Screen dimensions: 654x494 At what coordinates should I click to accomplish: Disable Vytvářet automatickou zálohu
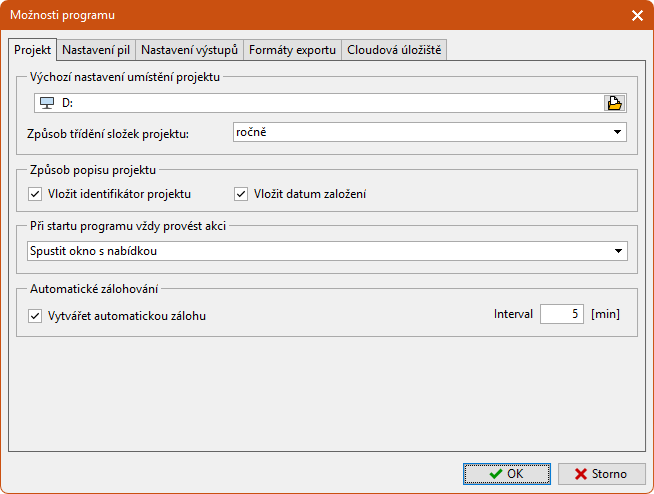35,316
